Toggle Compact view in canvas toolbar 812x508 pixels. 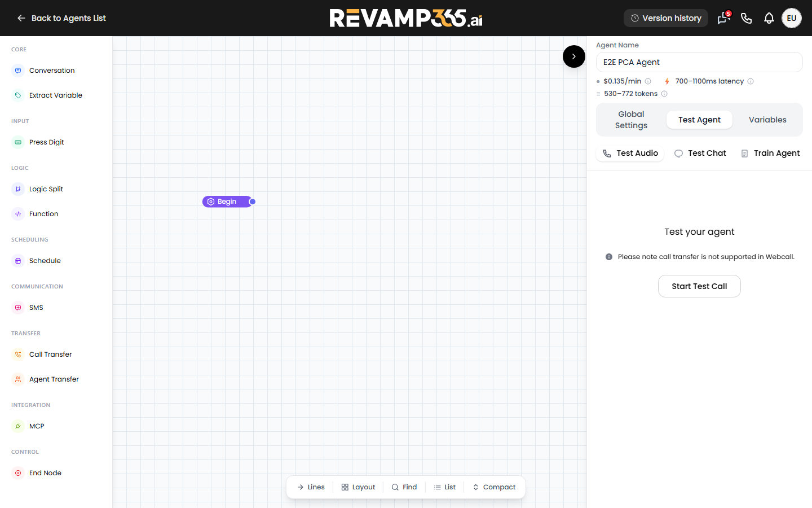point(494,487)
